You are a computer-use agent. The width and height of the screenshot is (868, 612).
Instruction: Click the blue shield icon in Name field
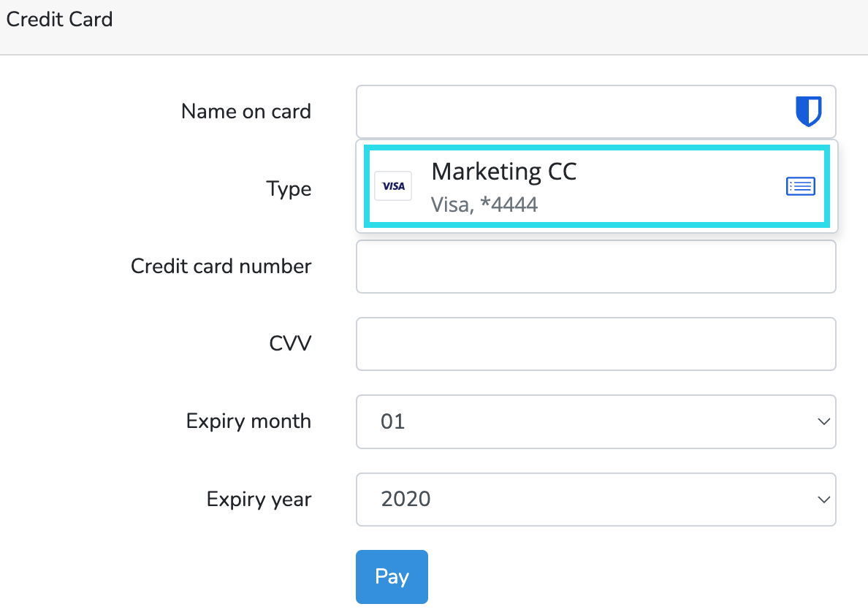click(x=810, y=111)
